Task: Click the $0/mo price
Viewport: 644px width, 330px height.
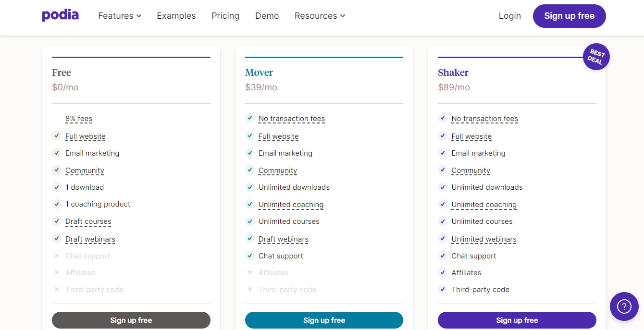Action: coord(65,87)
